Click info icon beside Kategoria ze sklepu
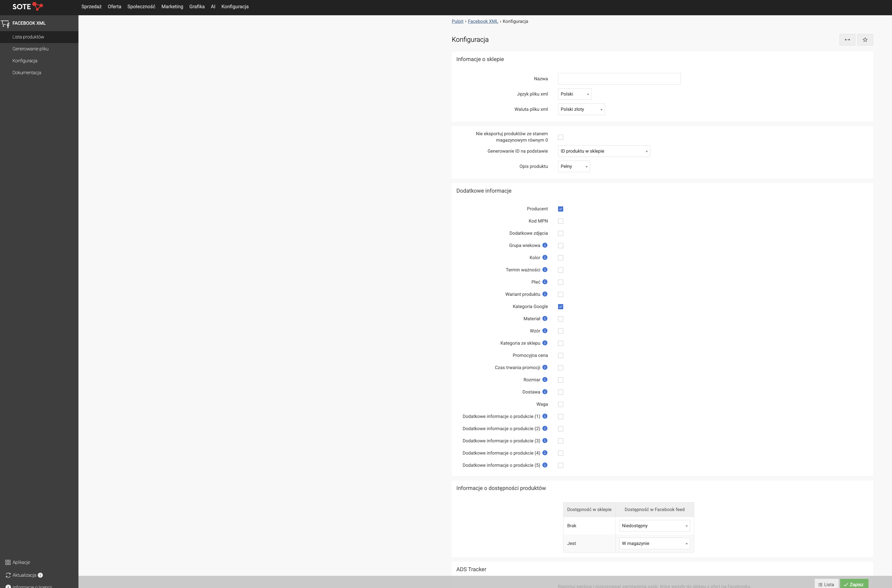 click(545, 343)
